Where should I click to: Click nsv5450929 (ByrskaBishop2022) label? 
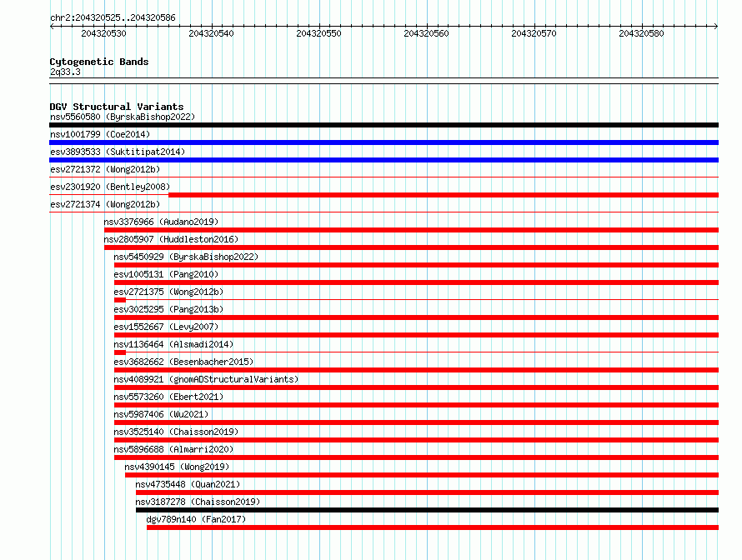click(x=186, y=257)
